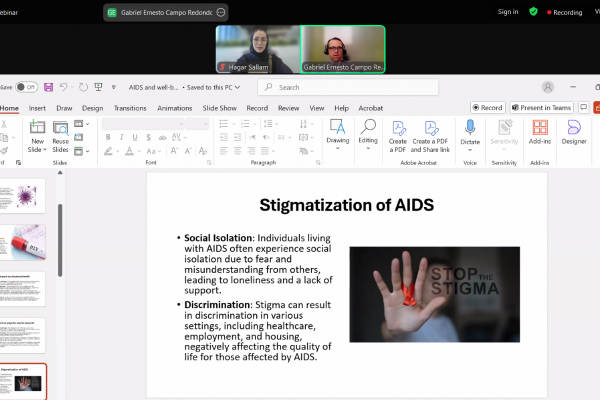Click the Bullets list icon

point(223,124)
